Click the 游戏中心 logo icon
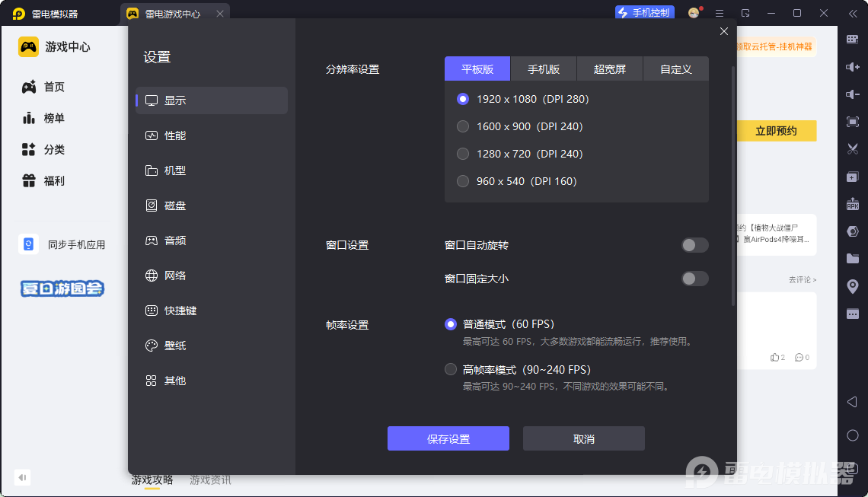The image size is (868, 497). pos(28,46)
